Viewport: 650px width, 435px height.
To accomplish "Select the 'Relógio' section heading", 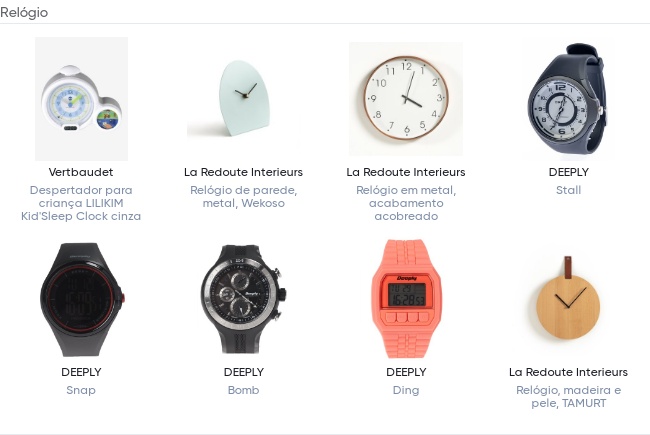I will (24, 12).
